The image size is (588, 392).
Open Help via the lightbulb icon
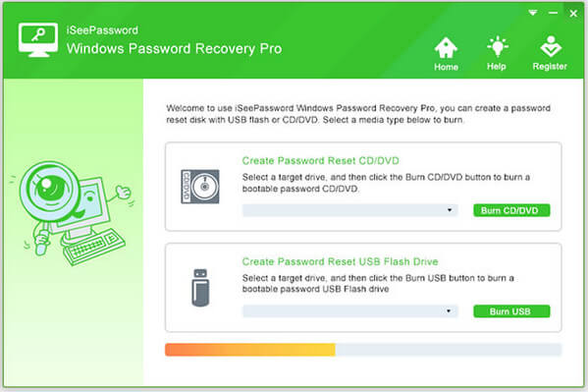point(498,46)
